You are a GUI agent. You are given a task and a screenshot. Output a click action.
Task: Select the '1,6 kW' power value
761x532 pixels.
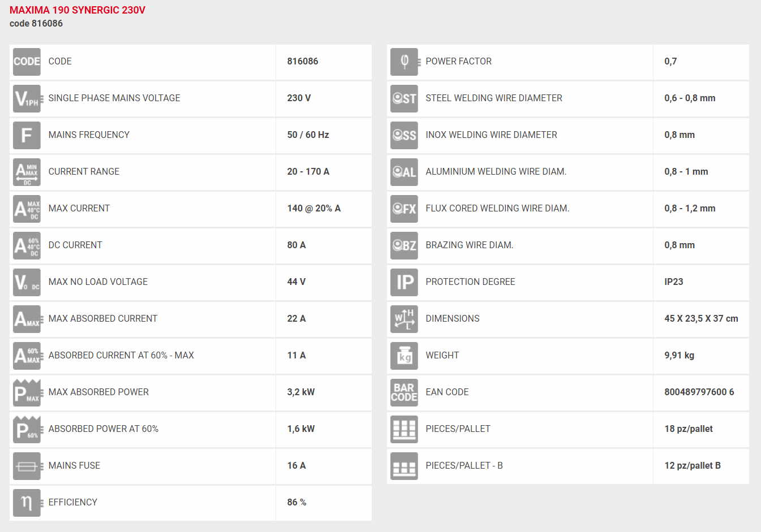(x=300, y=429)
